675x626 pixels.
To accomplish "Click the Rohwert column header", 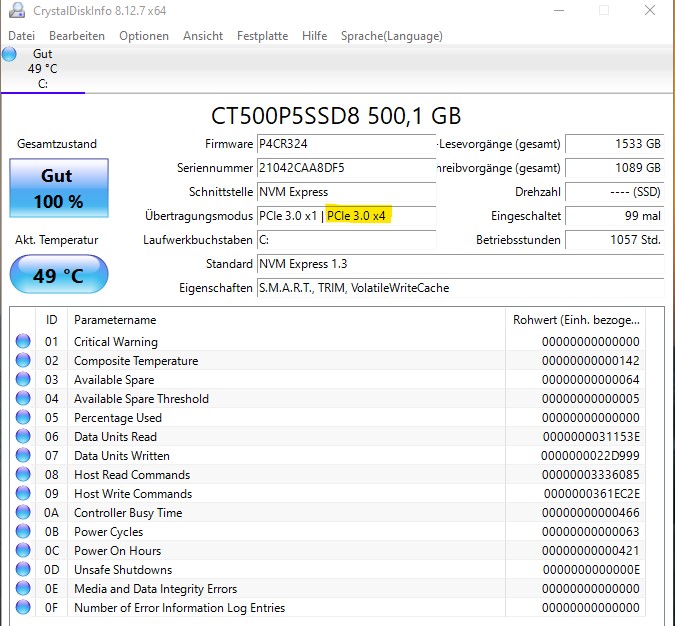I will point(576,320).
